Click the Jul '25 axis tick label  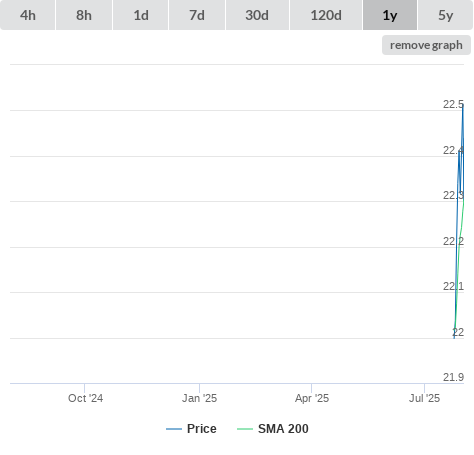tap(424, 398)
